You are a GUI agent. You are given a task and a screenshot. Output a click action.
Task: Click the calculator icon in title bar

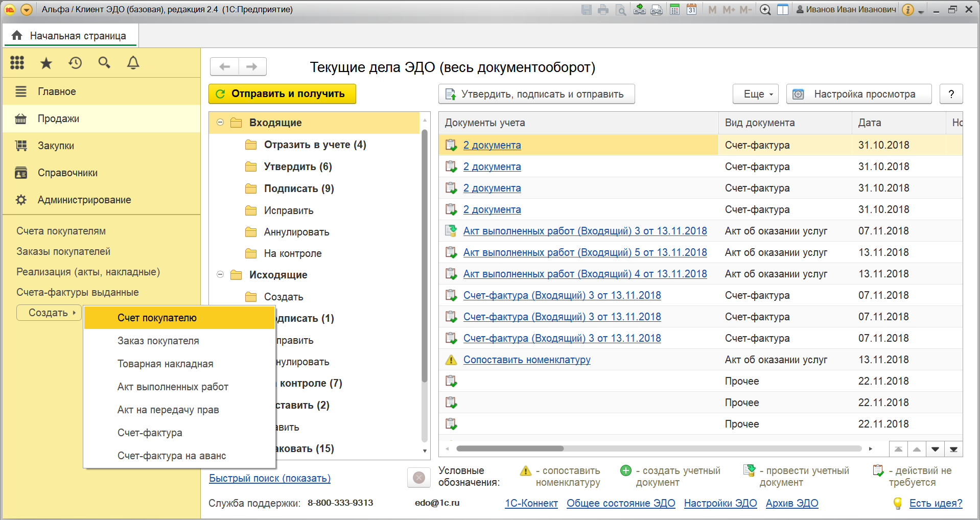click(674, 9)
